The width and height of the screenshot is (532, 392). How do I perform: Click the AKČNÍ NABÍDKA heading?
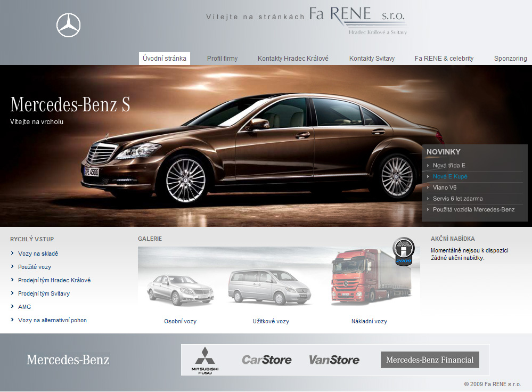[453, 239]
